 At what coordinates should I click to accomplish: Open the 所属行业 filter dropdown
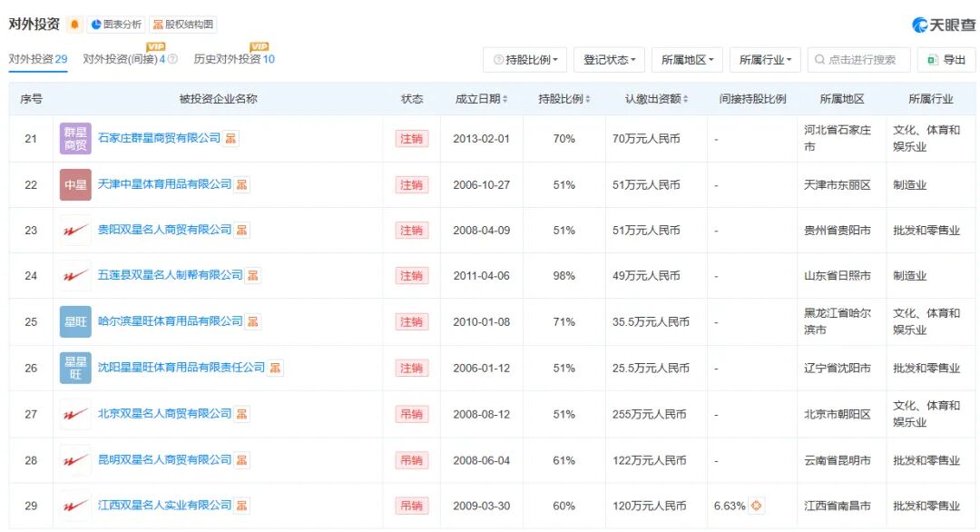(765, 59)
